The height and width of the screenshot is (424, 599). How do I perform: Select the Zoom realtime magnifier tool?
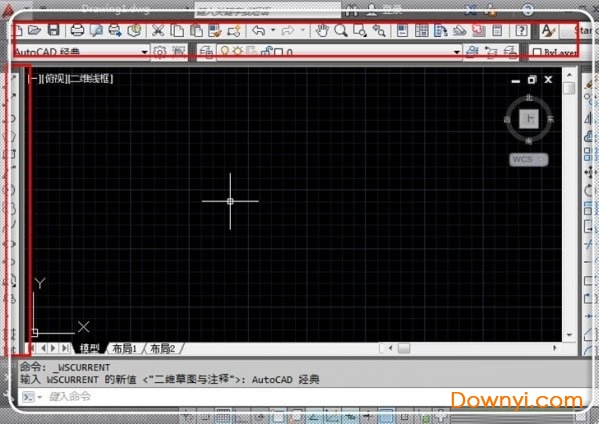pos(340,31)
